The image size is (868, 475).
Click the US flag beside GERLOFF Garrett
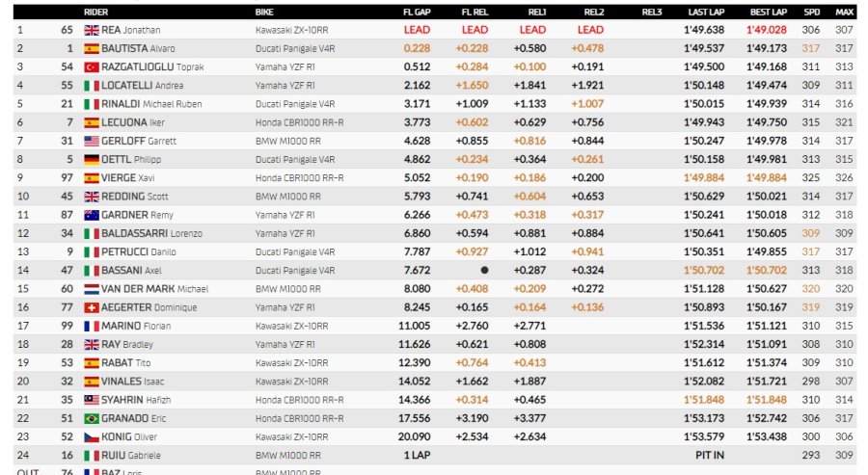point(92,141)
